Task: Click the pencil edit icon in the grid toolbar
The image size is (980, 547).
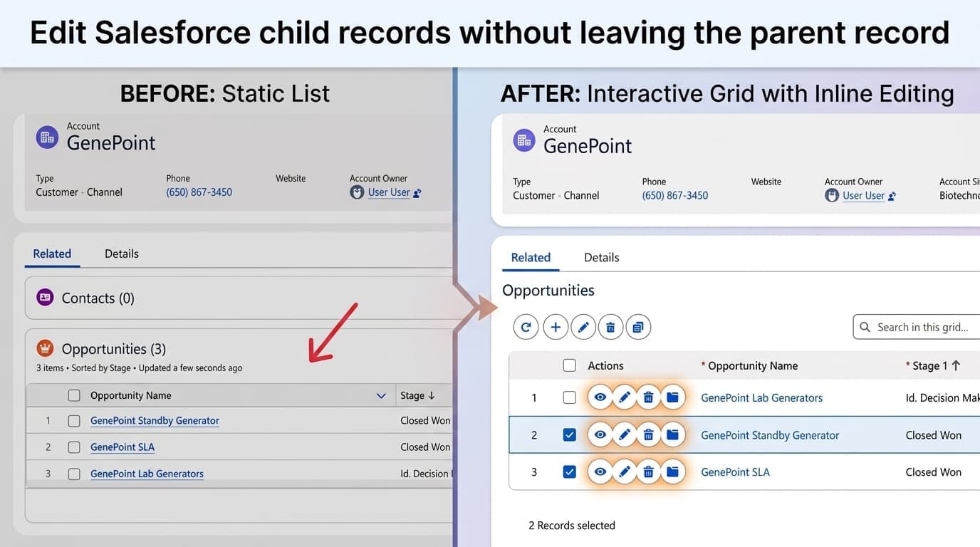Action: (583, 327)
